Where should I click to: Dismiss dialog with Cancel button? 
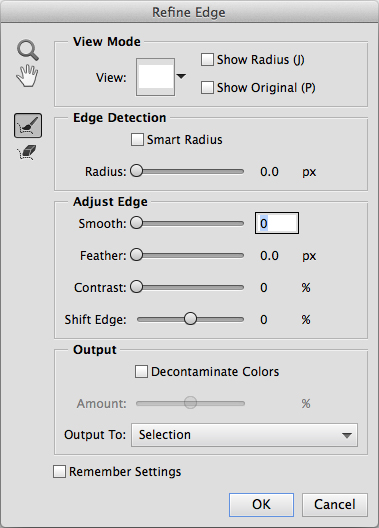[x=335, y=505]
